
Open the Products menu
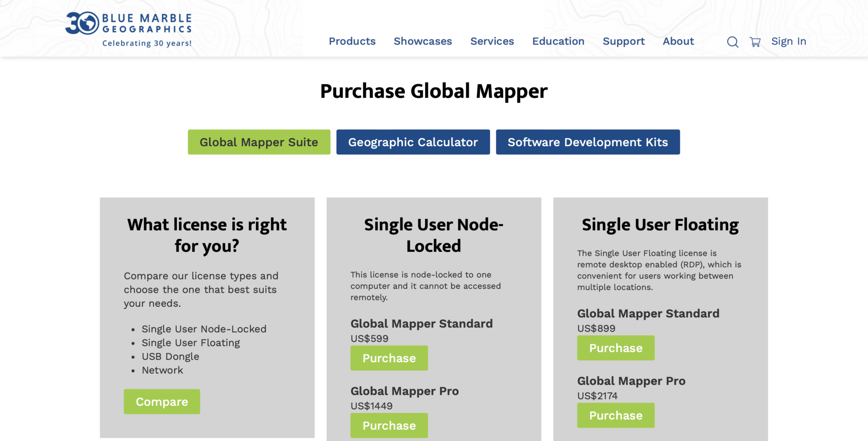[x=352, y=41]
